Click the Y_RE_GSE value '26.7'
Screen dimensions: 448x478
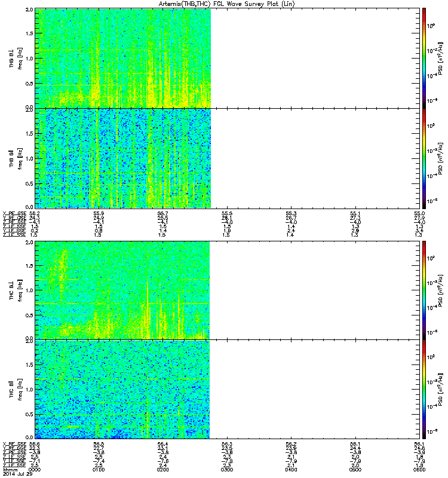291,218
